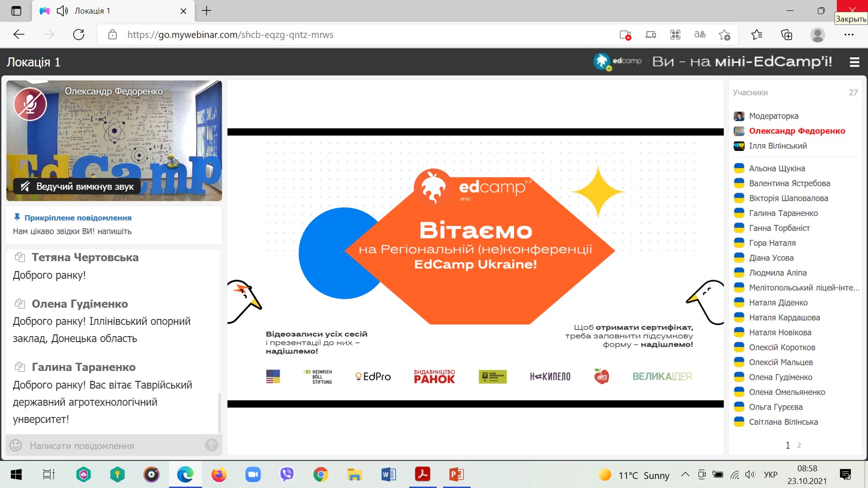This screenshot has width=868, height=488.
Task: Open PowerPoint from the taskbar
Action: point(457,474)
